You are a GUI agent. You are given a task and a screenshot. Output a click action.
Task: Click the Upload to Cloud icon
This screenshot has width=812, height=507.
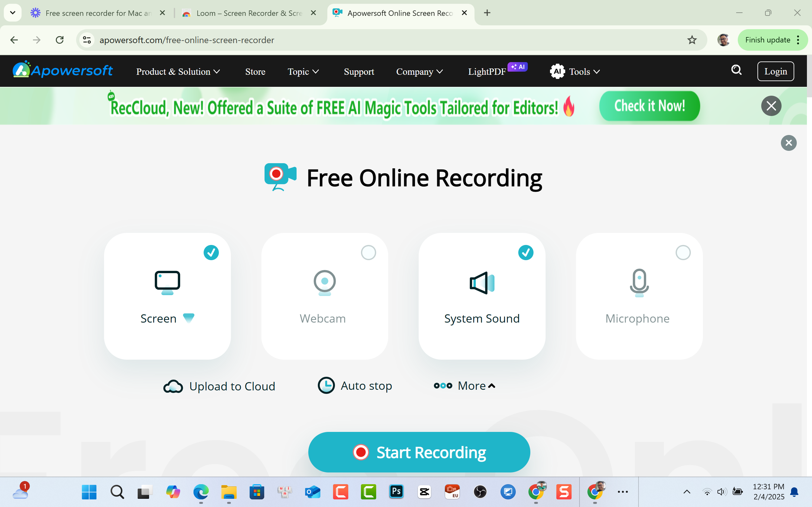coord(173,386)
